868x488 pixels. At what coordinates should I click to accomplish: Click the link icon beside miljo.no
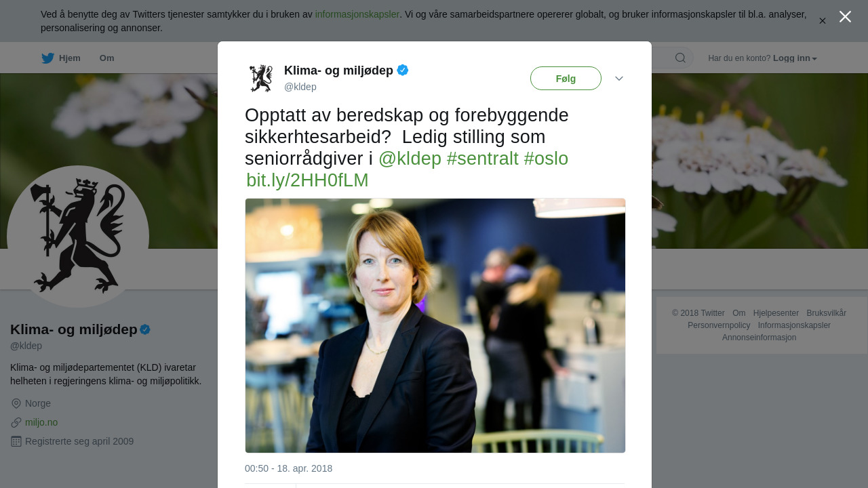16,423
